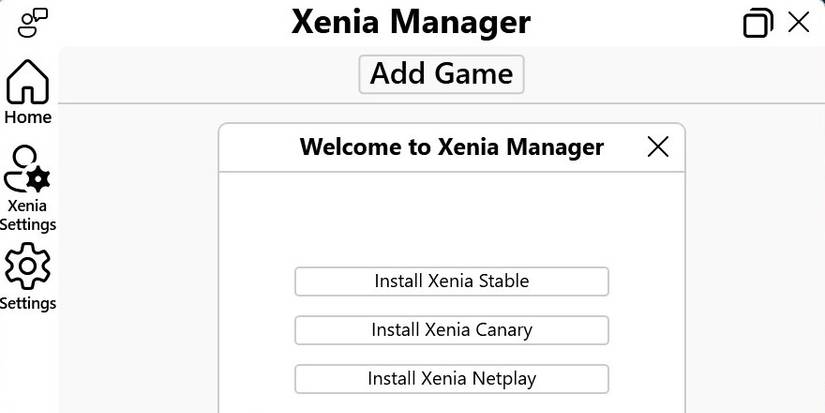This screenshot has height=413, width=825.
Task: Close the Welcome to Xenia Manager dialog
Action: (x=658, y=147)
